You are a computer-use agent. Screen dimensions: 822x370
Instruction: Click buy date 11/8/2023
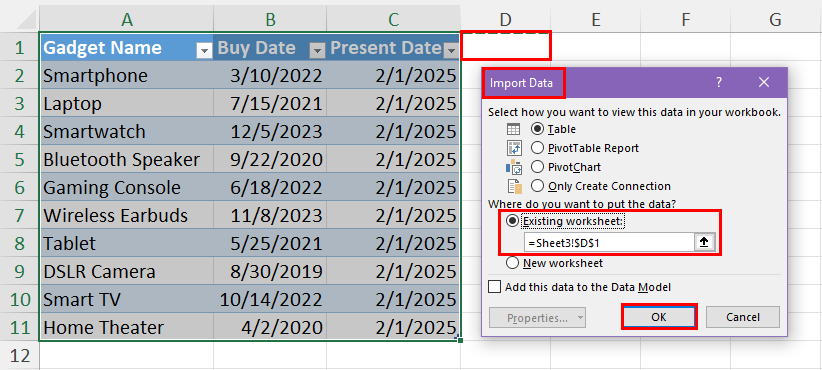tap(270, 215)
